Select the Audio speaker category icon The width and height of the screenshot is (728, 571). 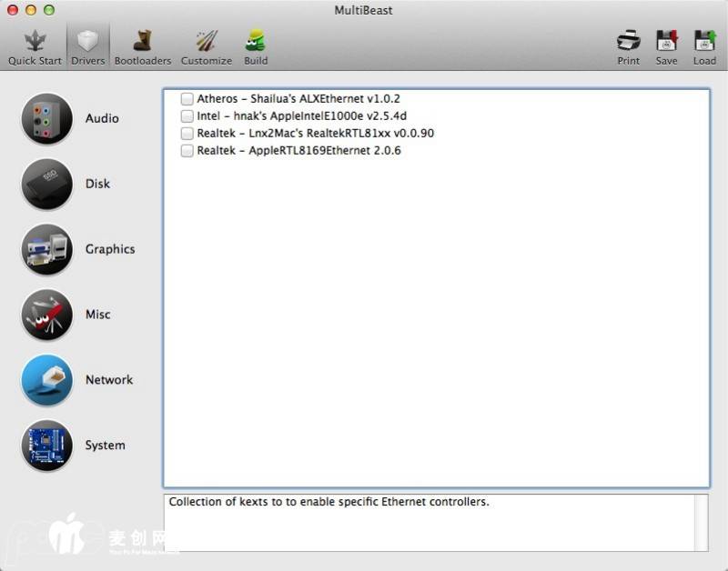pos(46,119)
